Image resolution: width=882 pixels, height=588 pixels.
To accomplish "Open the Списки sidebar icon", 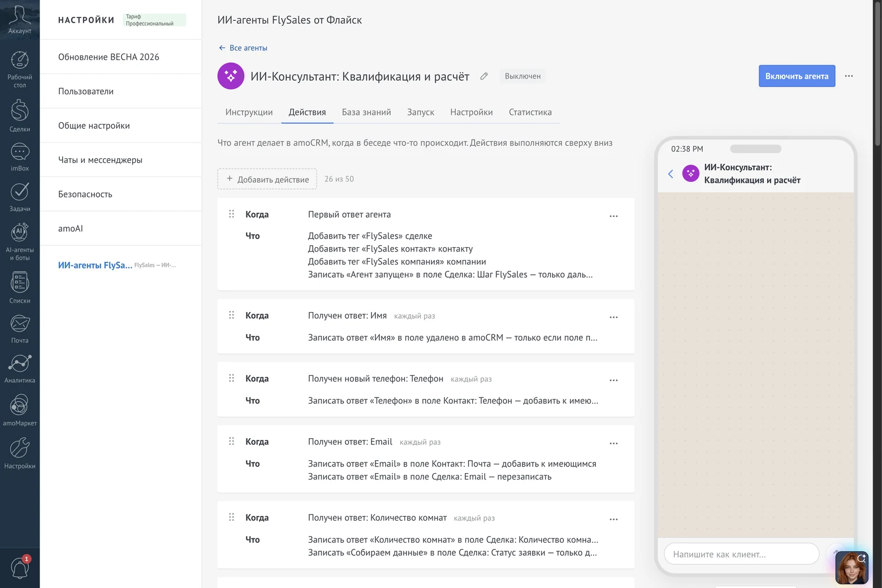I will 20,288.
